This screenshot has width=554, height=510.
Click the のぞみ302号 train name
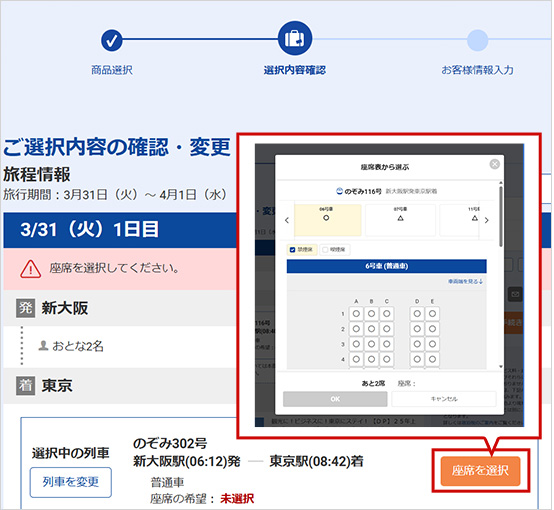point(170,443)
